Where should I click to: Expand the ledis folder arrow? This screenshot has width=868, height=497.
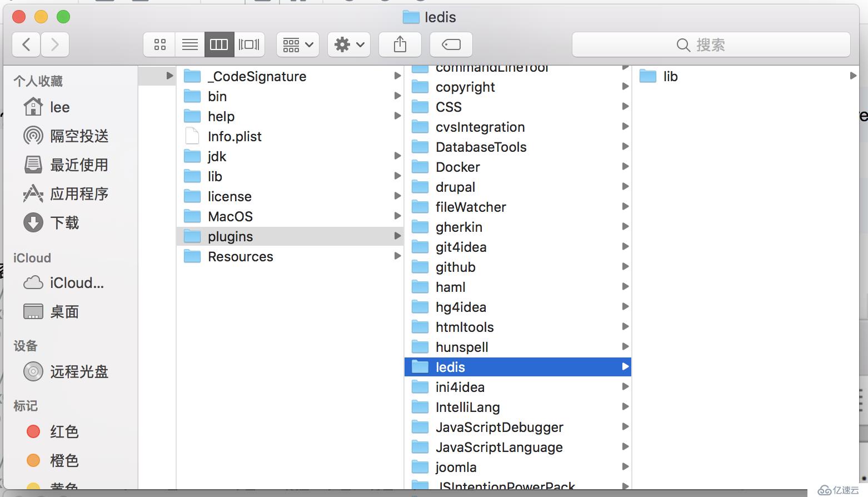(625, 367)
